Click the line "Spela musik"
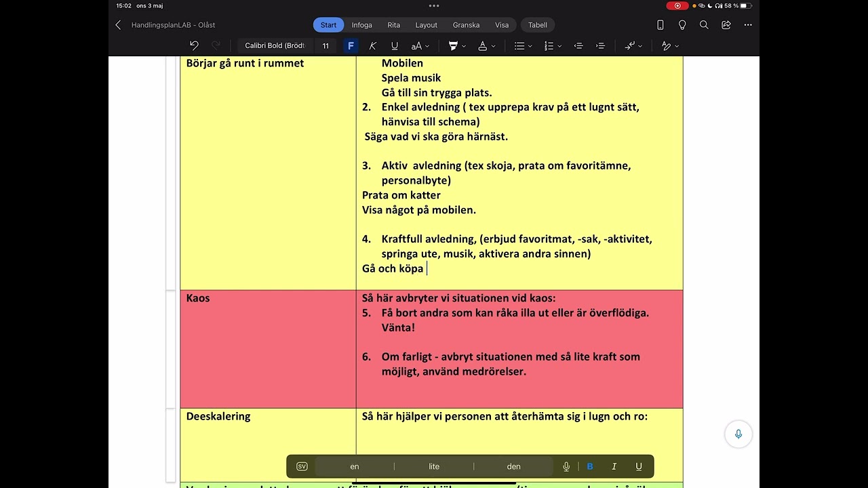 click(411, 78)
